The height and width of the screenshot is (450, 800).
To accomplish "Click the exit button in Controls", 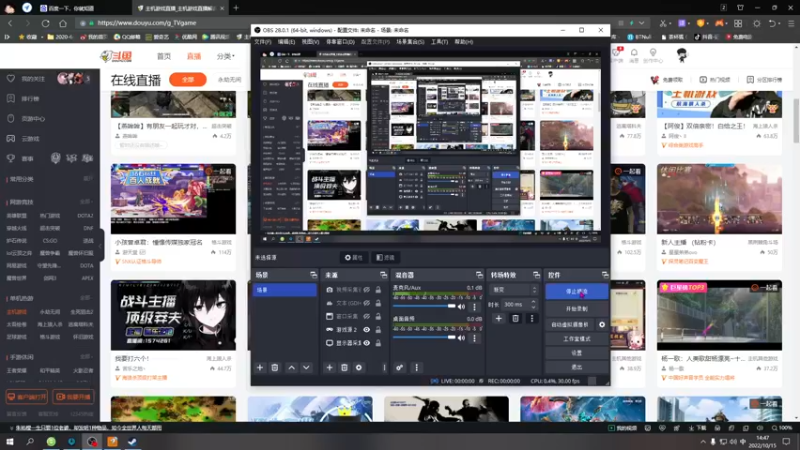I will tap(577, 367).
